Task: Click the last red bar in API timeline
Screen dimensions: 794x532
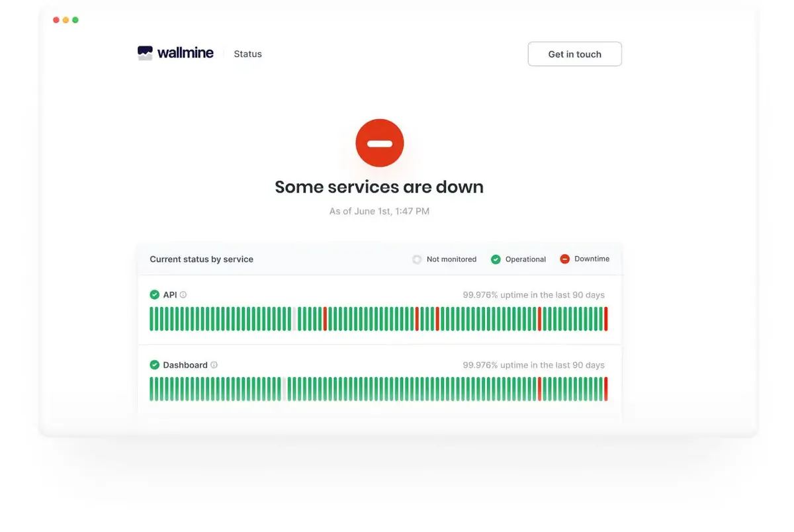Action: click(x=606, y=319)
